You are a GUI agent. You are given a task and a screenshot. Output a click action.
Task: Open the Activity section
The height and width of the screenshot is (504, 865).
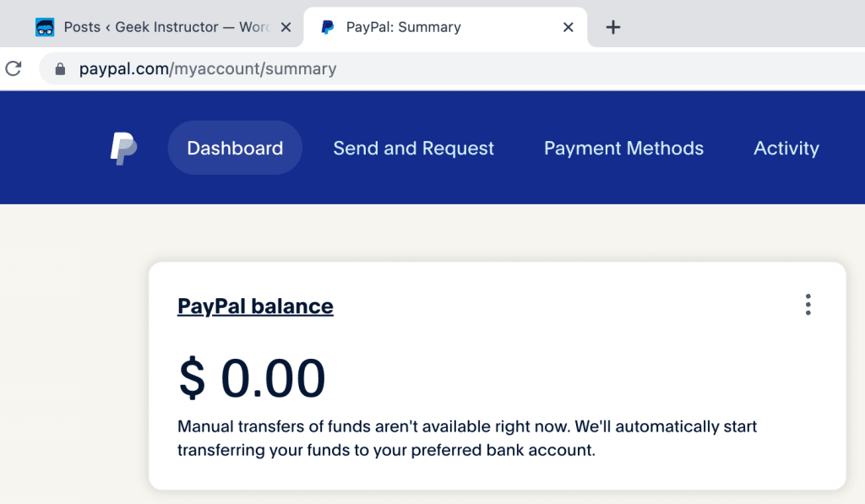[786, 148]
